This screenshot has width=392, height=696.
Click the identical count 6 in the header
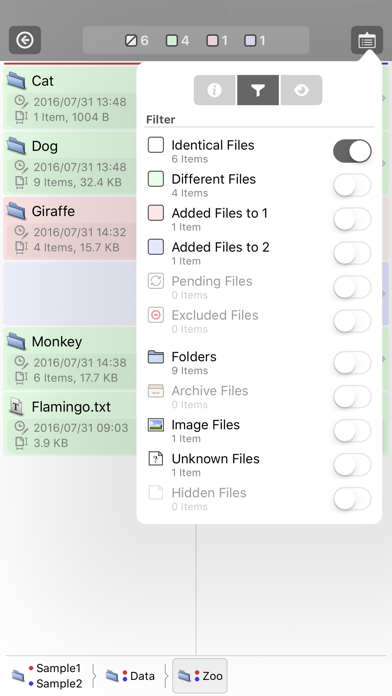click(x=136, y=40)
